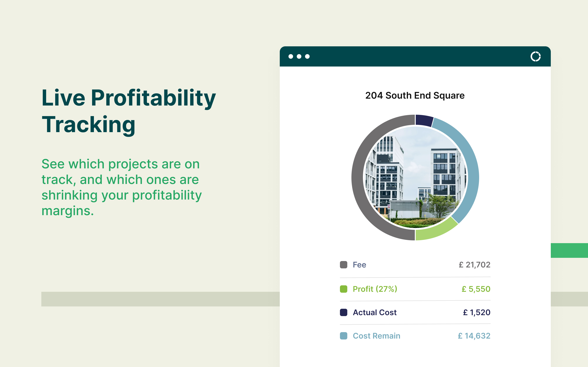The height and width of the screenshot is (367, 588).
Task: Click the circular logo icon in window header
Action: (535, 57)
